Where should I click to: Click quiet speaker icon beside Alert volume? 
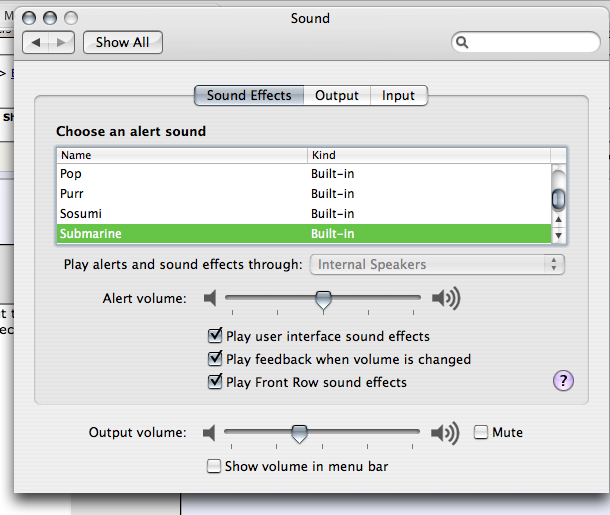click(x=210, y=298)
